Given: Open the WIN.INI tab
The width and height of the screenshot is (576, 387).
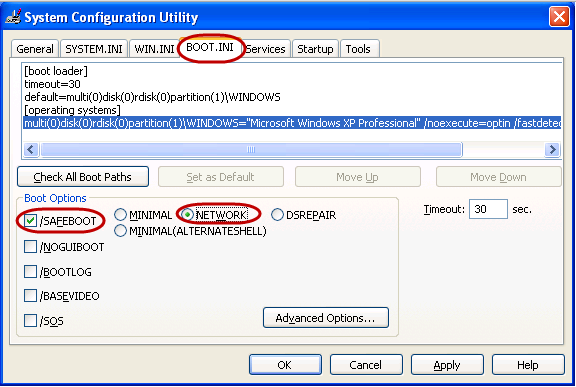Looking at the screenshot, I should (154, 49).
